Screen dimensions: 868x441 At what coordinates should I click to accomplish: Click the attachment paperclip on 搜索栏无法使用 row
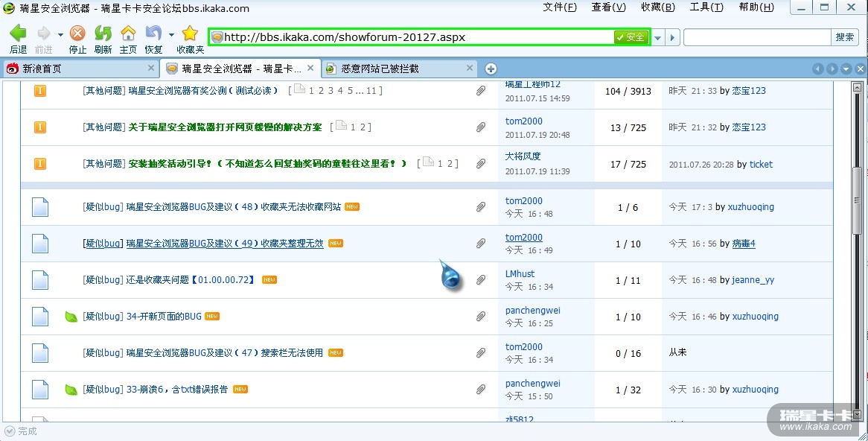(481, 353)
